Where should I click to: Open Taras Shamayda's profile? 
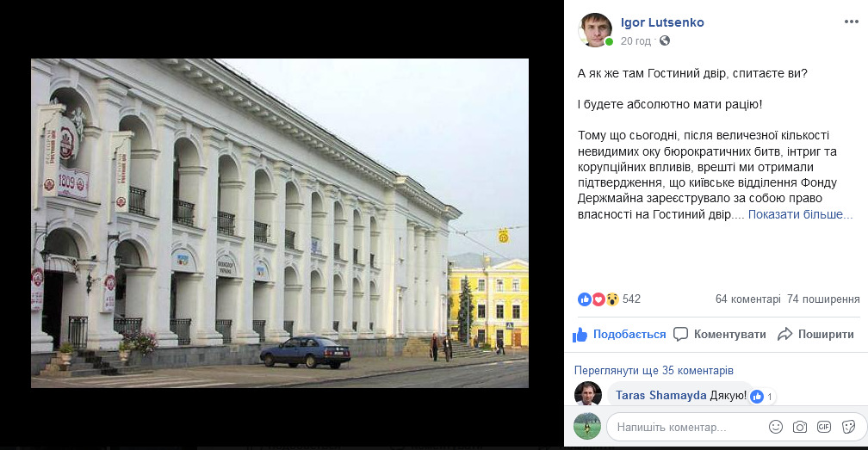pyautogui.click(x=660, y=395)
